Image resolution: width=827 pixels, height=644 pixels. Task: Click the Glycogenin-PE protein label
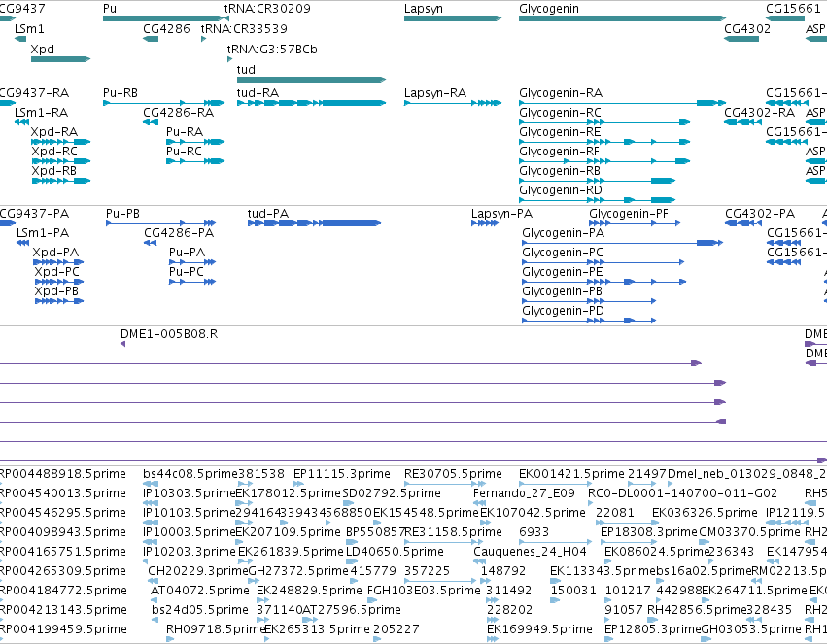[x=563, y=272]
